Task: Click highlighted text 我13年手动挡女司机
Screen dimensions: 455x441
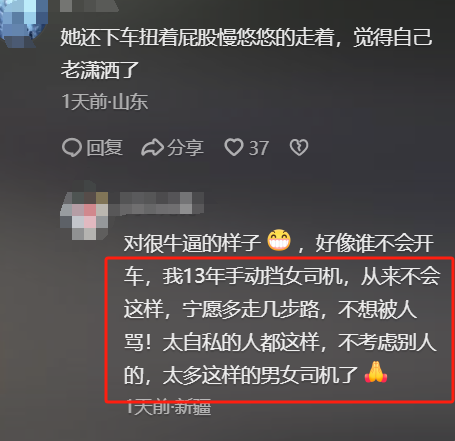Action: point(253,276)
